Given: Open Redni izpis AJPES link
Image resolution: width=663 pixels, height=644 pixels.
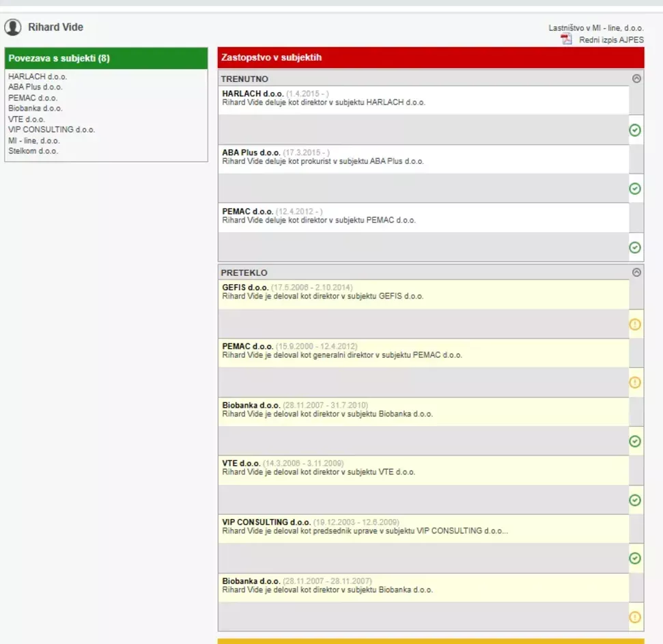Looking at the screenshot, I should pyautogui.click(x=611, y=40).
